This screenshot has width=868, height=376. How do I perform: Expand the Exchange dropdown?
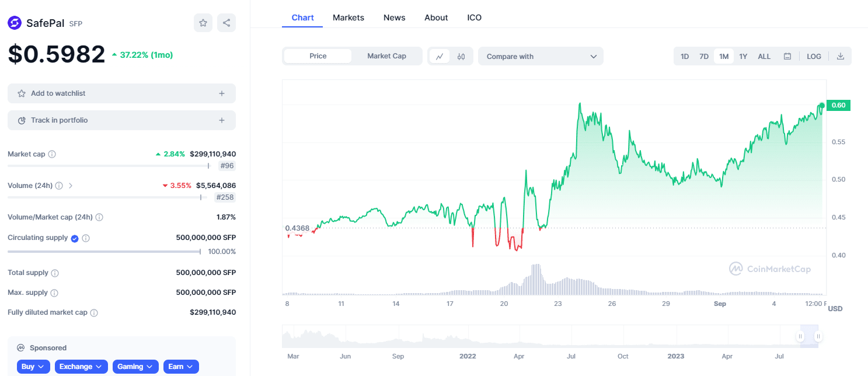click(81, 367)
